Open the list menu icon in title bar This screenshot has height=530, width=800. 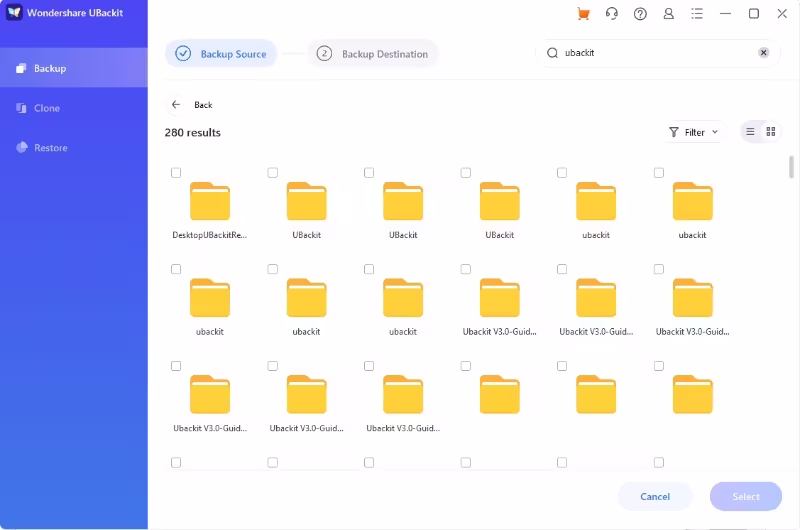(x=697, y=14)
